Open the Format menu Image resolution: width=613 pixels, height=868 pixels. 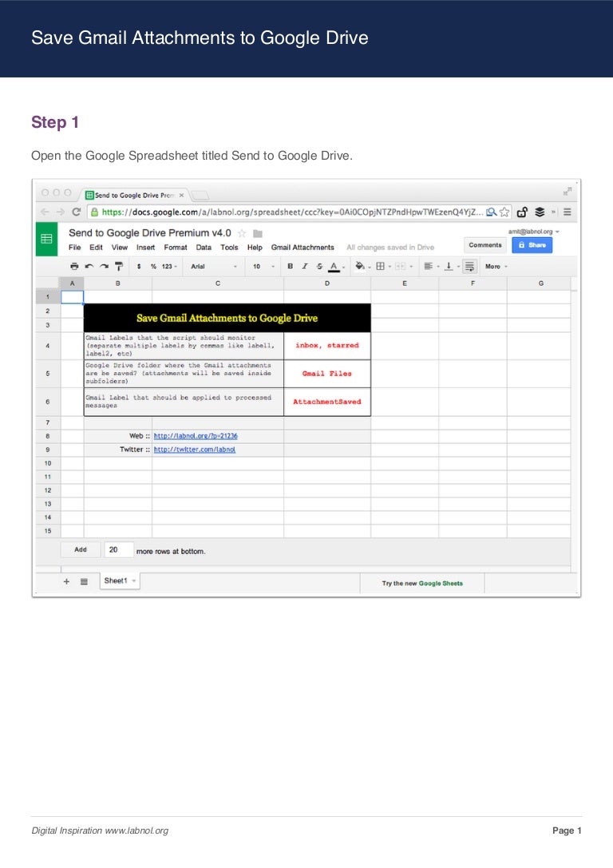(176, 248)
